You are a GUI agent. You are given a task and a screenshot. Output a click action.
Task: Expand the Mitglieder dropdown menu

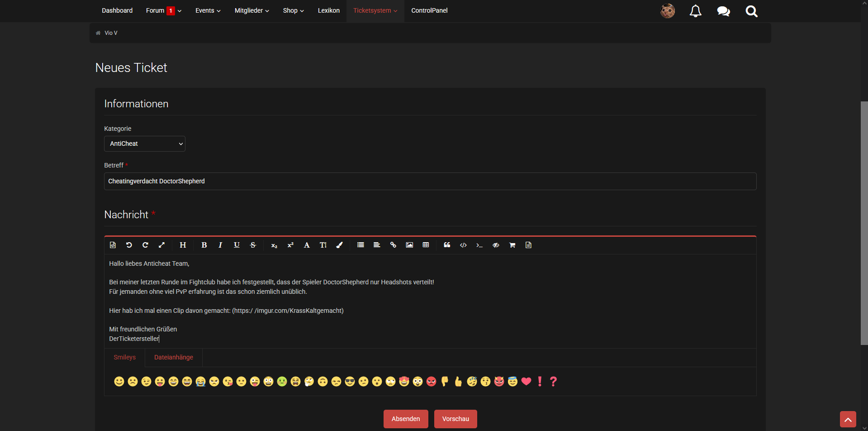pos(251,10)
